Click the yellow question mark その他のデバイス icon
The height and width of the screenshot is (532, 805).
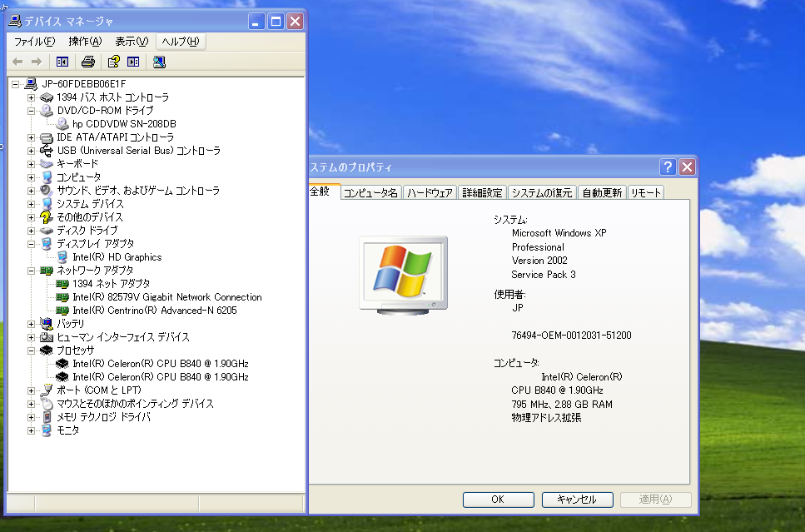[x=47, y=217]
